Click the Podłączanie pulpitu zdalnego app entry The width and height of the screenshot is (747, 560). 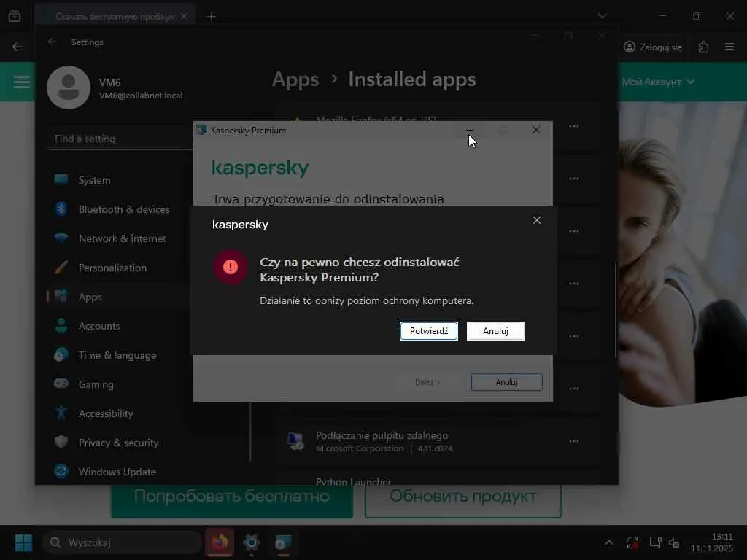[438, 441]
